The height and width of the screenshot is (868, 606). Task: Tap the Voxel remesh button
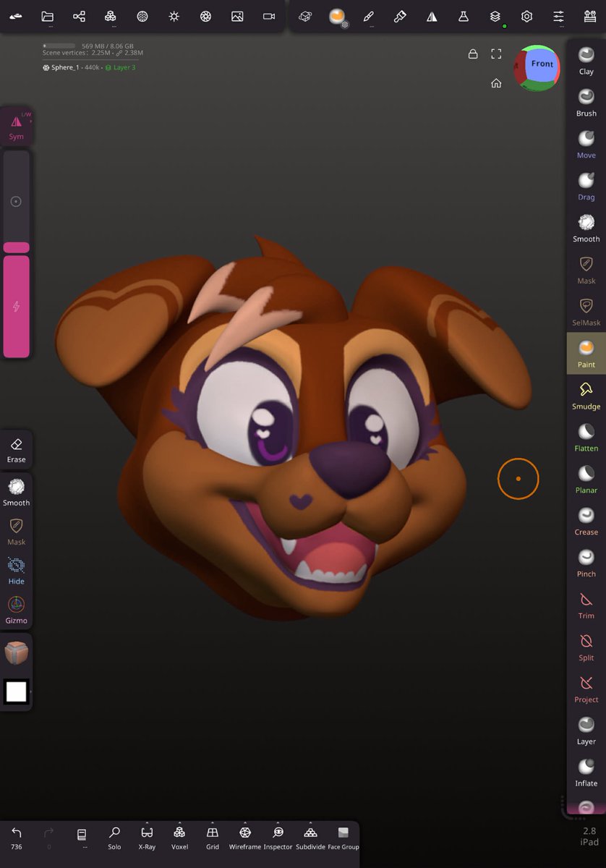(179, 838)
